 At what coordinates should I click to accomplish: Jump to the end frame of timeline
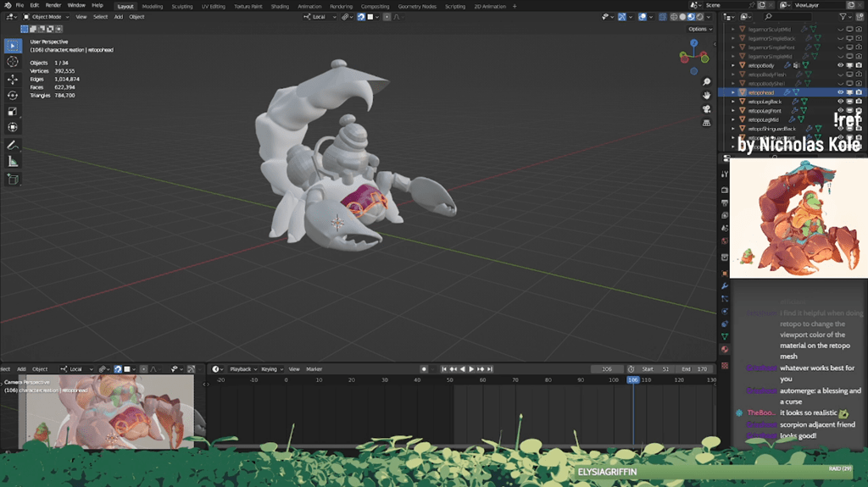pos(489,369)
